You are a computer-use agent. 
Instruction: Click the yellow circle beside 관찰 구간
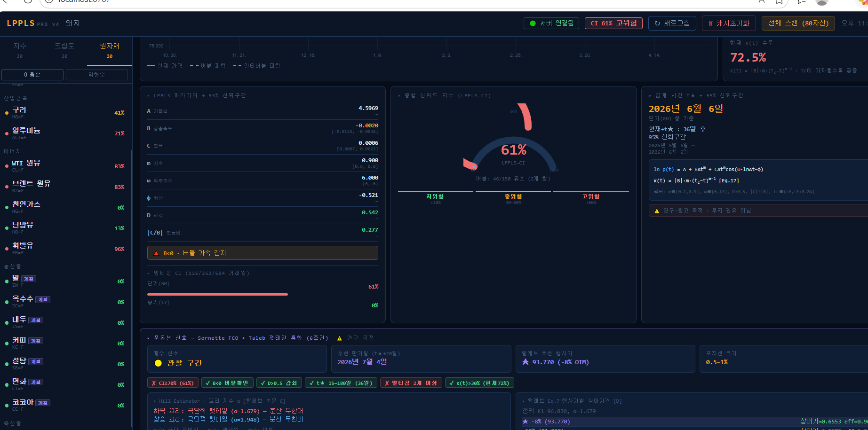pos(158,363)
